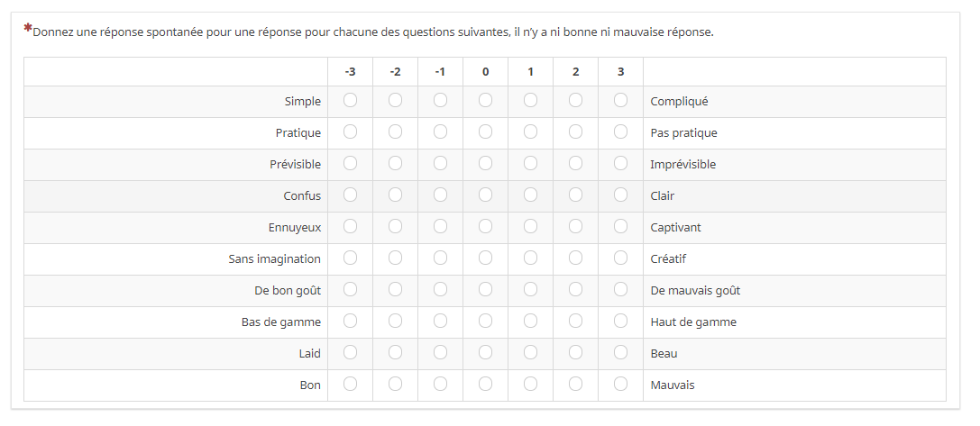This screenshot has width=980, height=426.
Task: Pick 2 for the Laid–Beau row
Action: (x=575, y=353)
